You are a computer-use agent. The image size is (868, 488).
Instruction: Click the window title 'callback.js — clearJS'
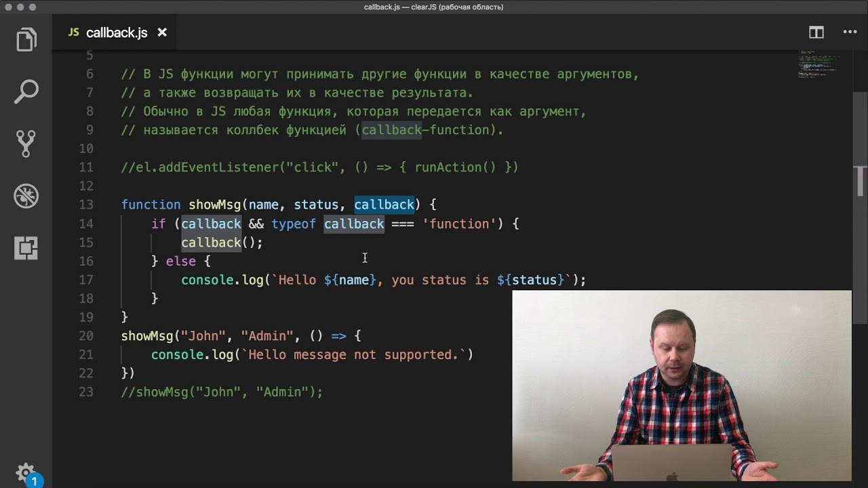433,7
